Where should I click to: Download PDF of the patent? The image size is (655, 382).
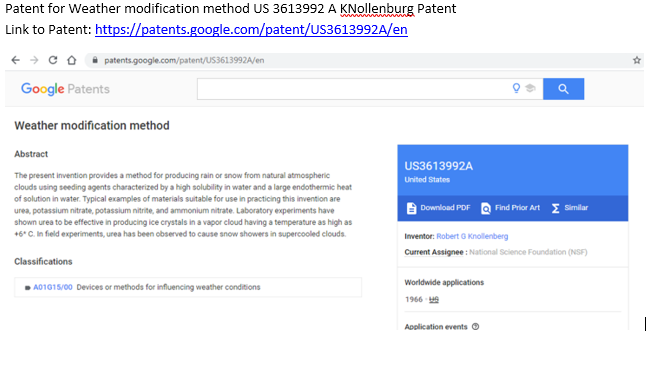tap(438, 208)
